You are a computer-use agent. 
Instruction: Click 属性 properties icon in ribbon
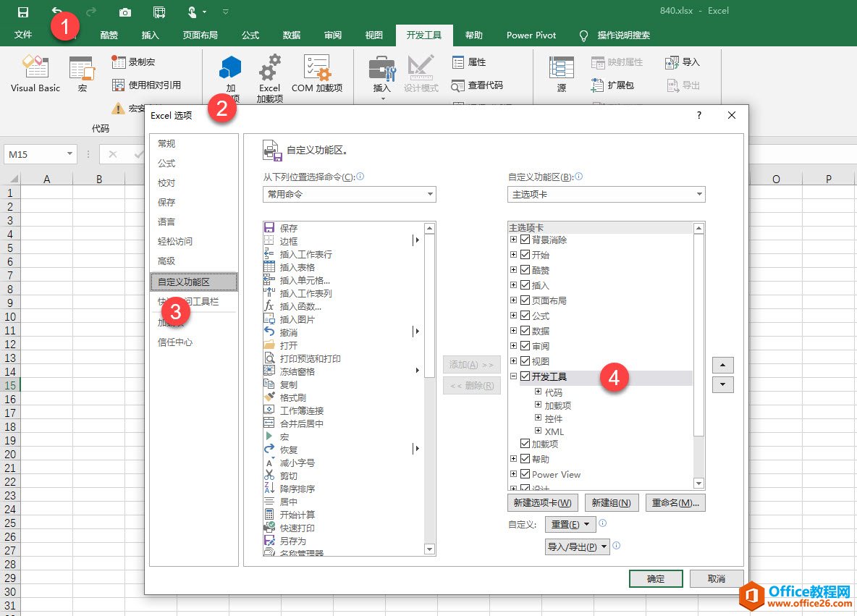(x=458, y=62)
